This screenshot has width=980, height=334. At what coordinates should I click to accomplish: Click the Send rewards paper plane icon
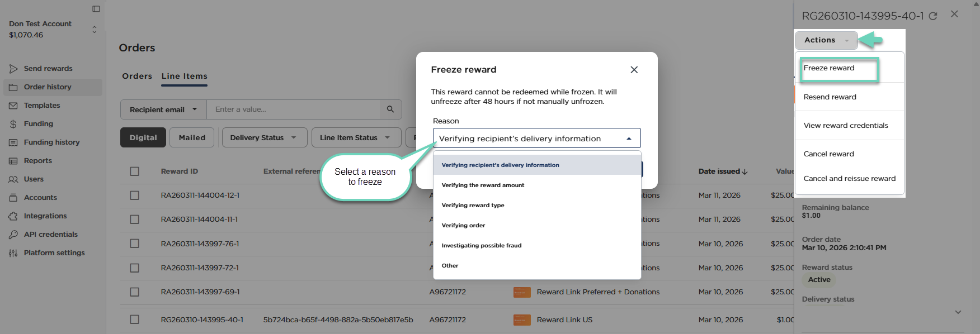13,69
